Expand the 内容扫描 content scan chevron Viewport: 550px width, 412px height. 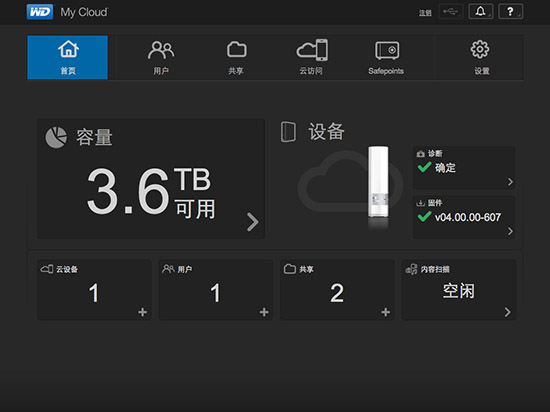coord(507,312)
